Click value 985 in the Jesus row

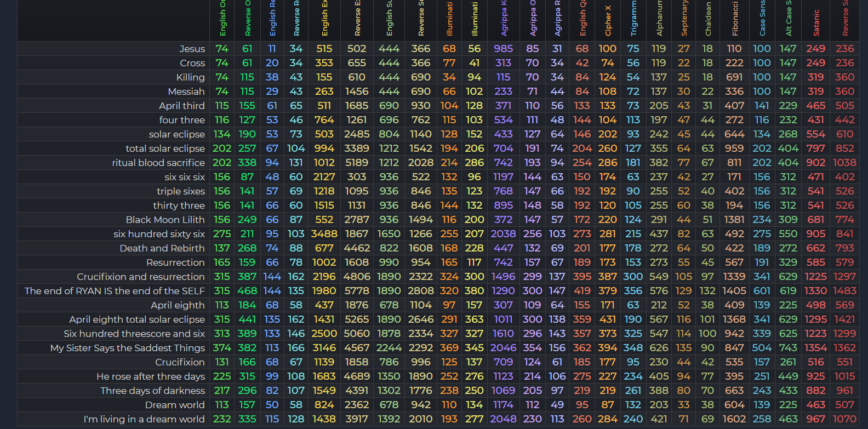503,49
